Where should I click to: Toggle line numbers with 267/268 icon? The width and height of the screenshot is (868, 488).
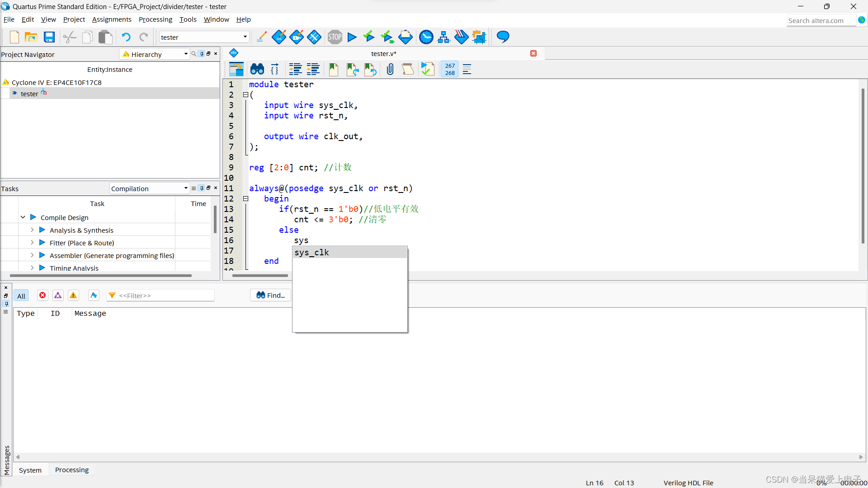[x=449, y=69]
